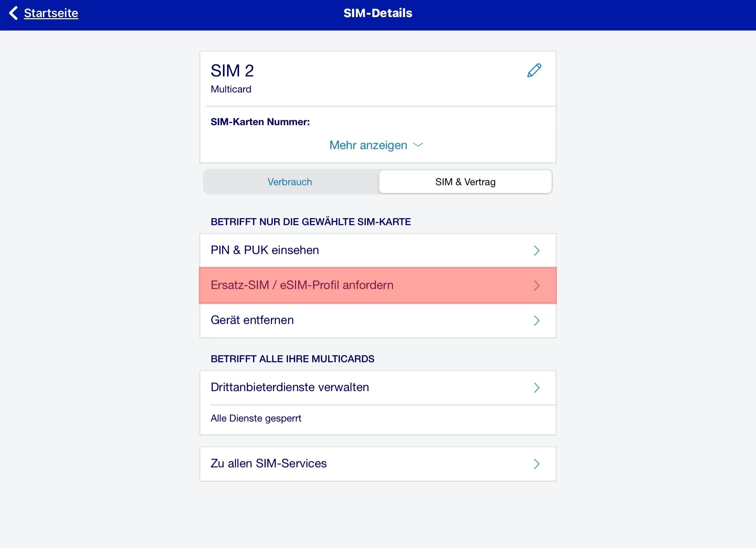Tap the SIM 2 name heading
Screen dimensions: 756x548
click(x=232, y=71)
